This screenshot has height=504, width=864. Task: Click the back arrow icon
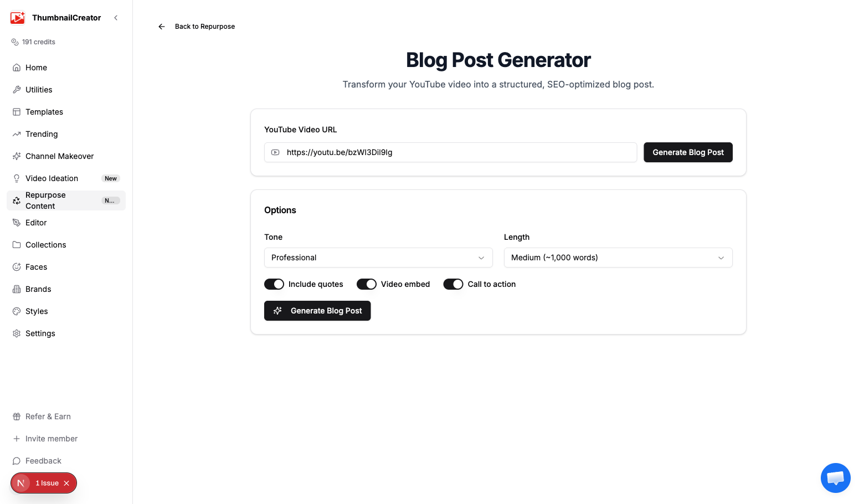coord(162,27)
